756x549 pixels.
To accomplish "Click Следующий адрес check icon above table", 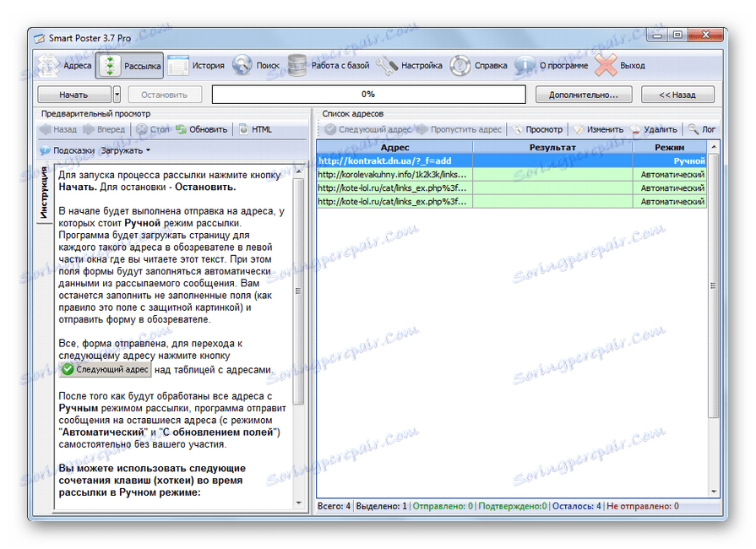I will (330, 129).
